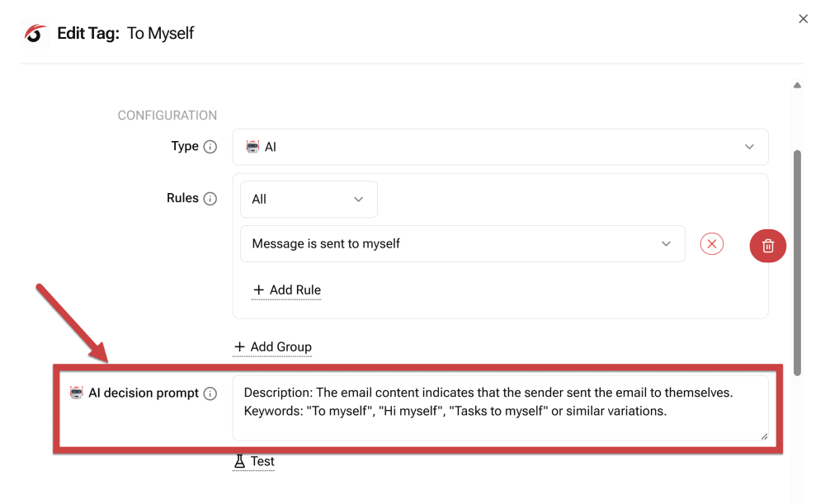Click the info icon next to Rules
This screenshot has height=504, width=825.
pyautogui.click(x=210, y=199)
